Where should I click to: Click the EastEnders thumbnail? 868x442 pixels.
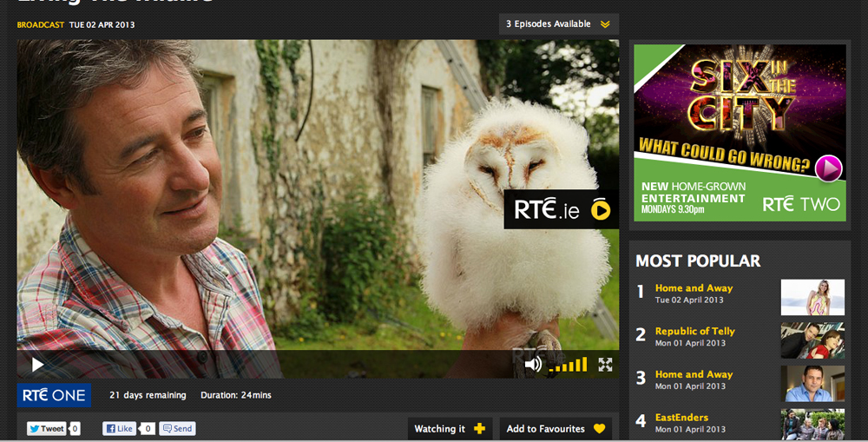[812, 425]
